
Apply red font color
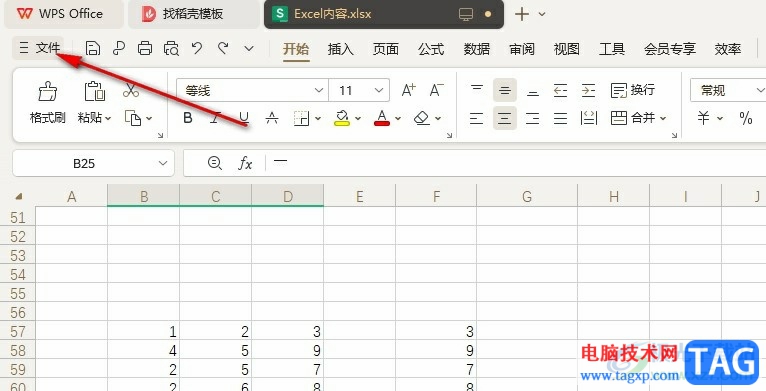[x=382, y=118]
